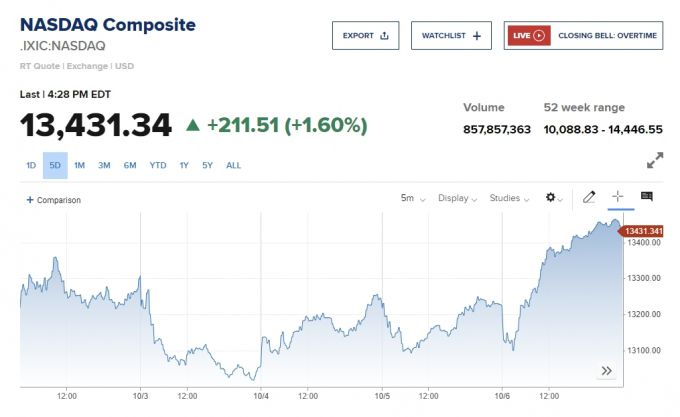The image size is (680, 417).
Task: Click the Watchlist button
Action: pyautogui.click(x=451, y=36)
